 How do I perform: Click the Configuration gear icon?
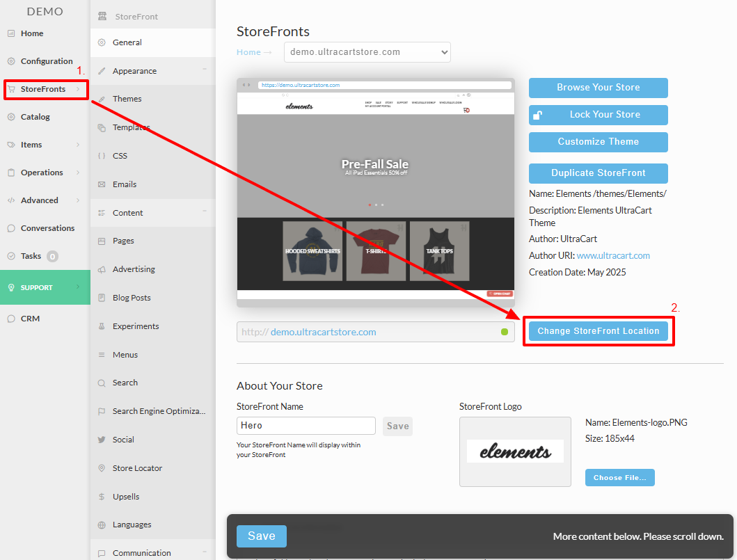[x=11, y=61]
